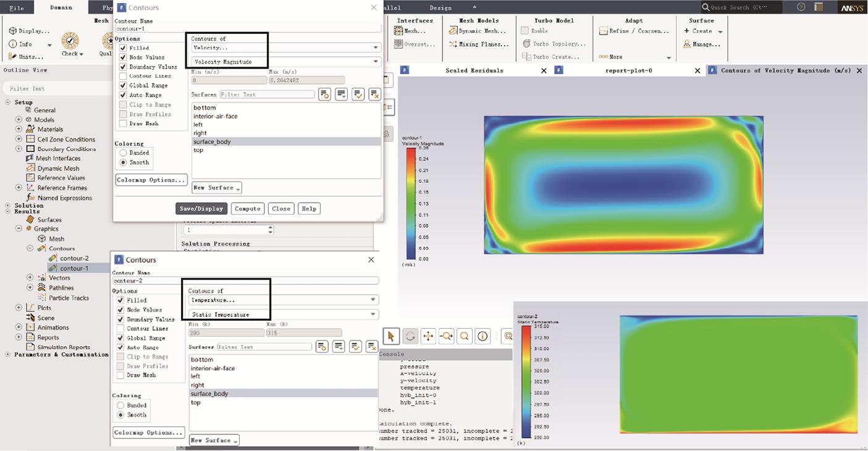Switch to the Design ribbon tab

pos(440,7)
